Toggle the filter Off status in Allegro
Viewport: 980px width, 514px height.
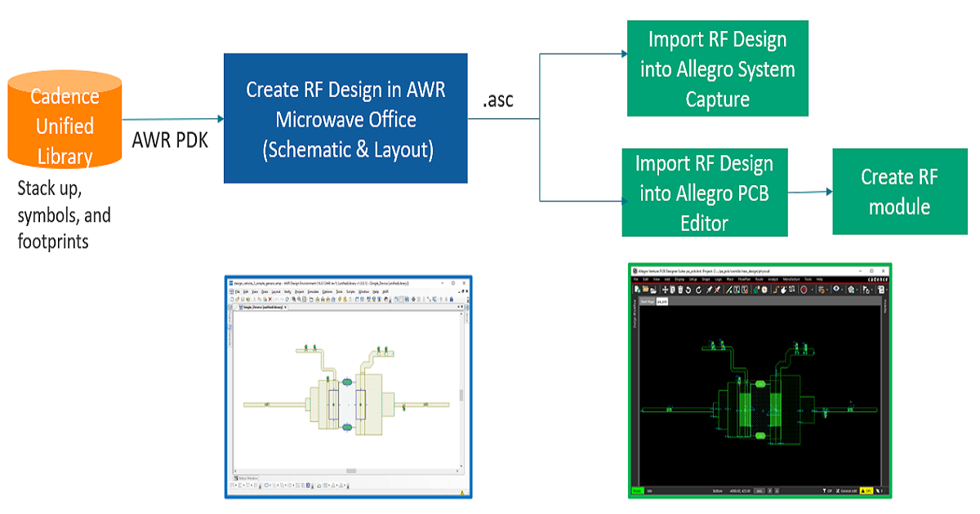click(x=827, y=491)
